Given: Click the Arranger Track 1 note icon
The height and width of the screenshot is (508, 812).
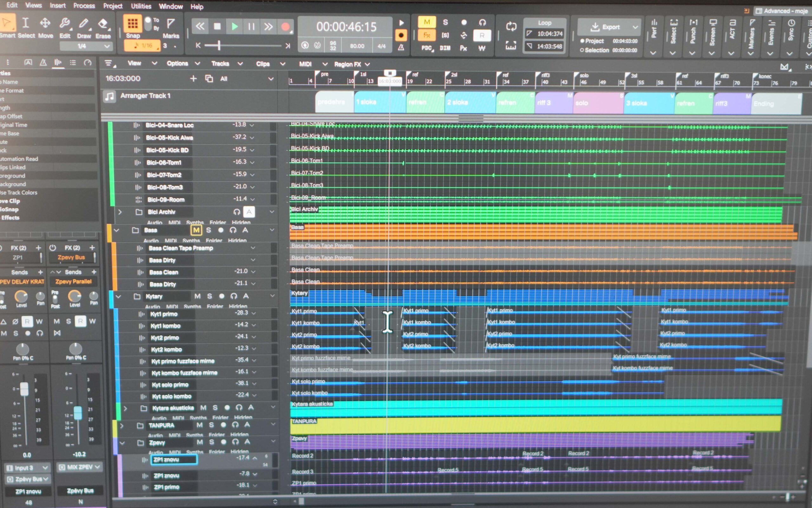Looking at the screenshot, I should tap(109, 96).
